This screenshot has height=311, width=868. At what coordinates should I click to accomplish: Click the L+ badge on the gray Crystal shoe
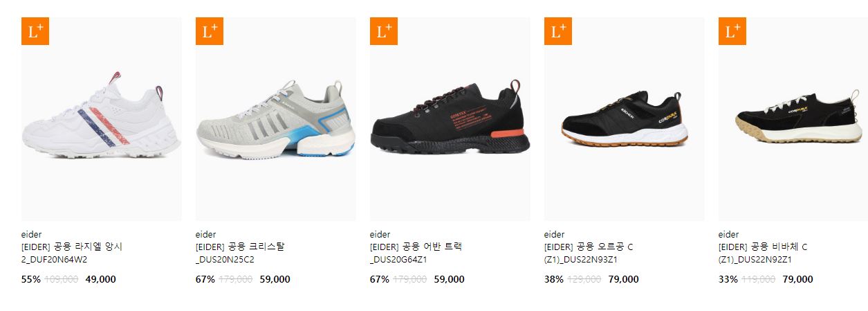210,31
